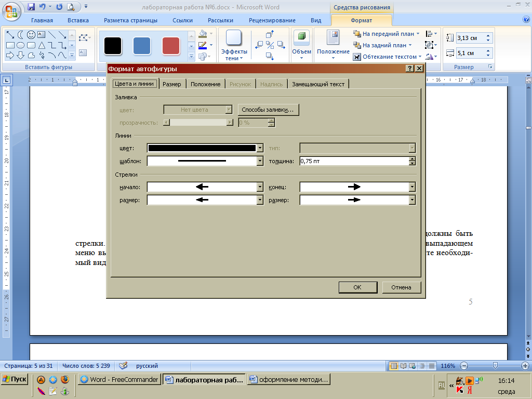532x399 pixels.
Task: Nudge shadow up icon
Action: point(270,34)
